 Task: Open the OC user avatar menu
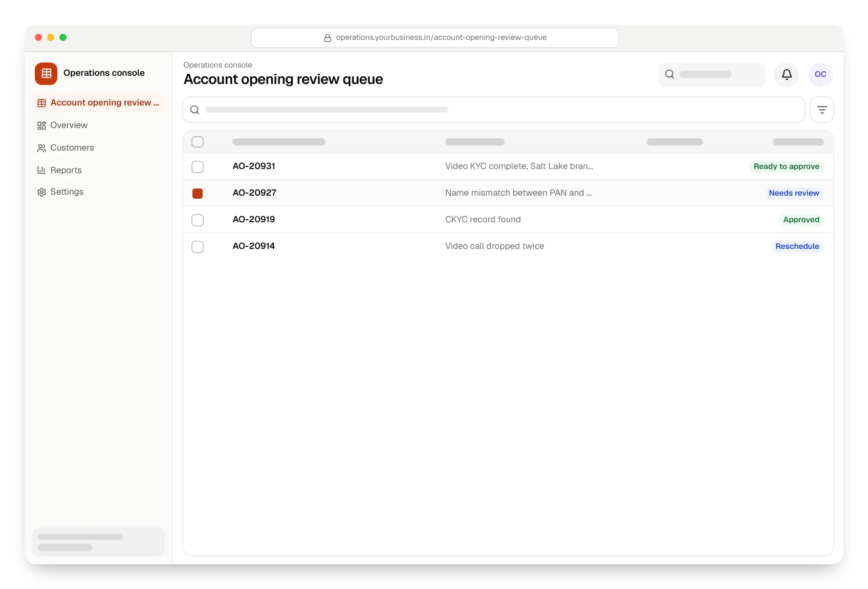(820, 75)
